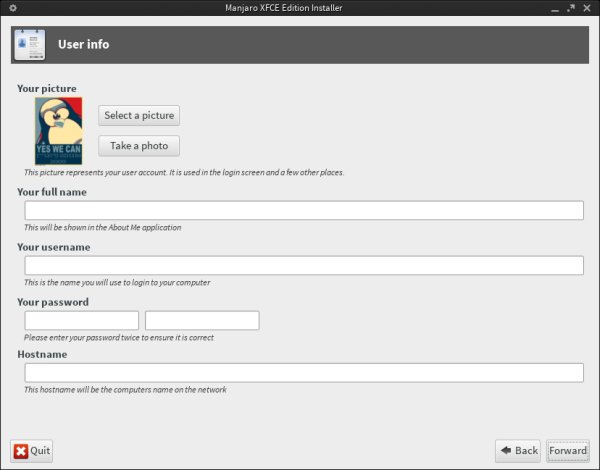Click the Manjaro XFCE Edition Installer title bar

(x=299, y=9)
